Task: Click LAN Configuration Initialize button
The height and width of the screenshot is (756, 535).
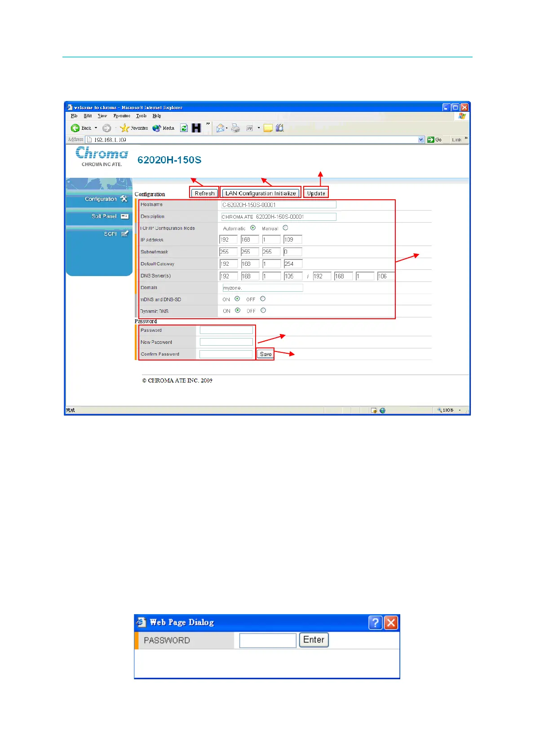Action: tap(261, 193)
